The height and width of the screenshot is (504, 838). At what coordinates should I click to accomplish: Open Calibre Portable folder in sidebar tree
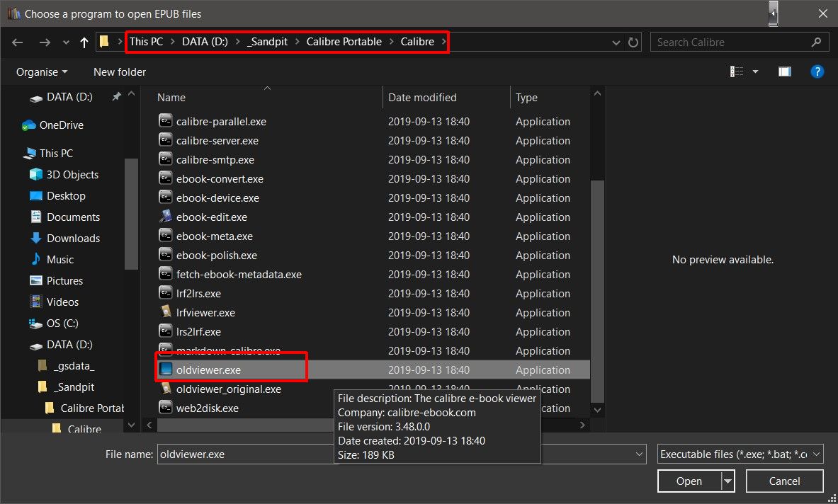pyautogui.click(x=92, y=408)
